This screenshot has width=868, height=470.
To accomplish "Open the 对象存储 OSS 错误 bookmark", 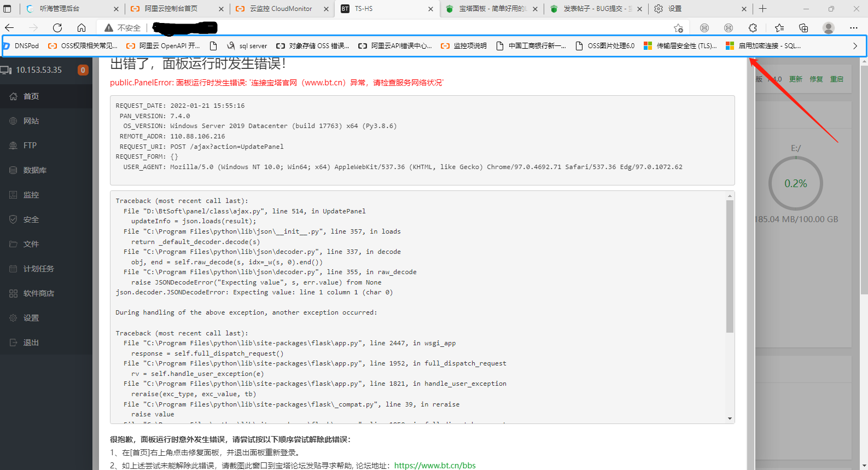I will [x=312, y=46].
